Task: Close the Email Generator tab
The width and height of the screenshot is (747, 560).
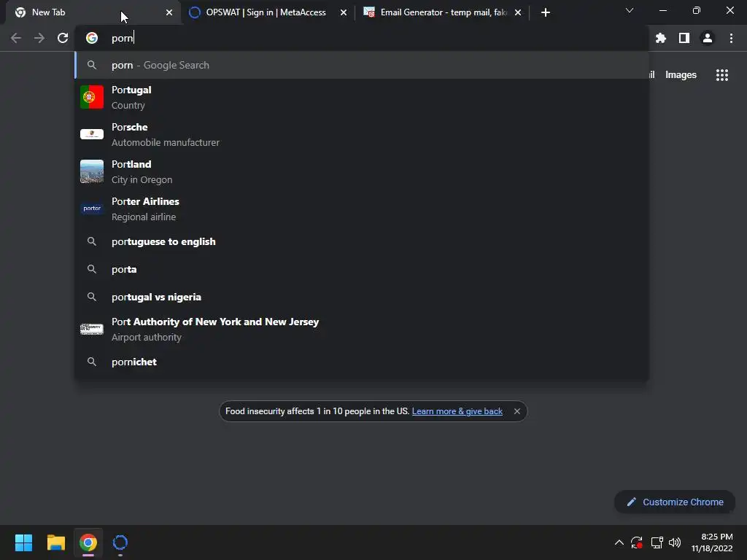Action: [518, 12]
